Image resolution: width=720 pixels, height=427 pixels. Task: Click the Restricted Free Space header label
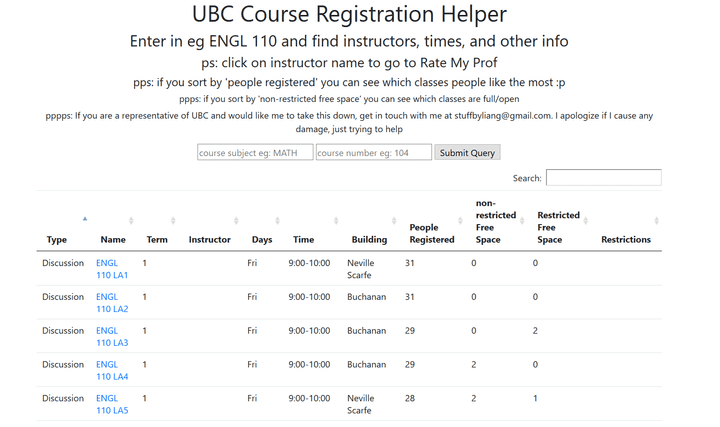click(x=558, y=227)
